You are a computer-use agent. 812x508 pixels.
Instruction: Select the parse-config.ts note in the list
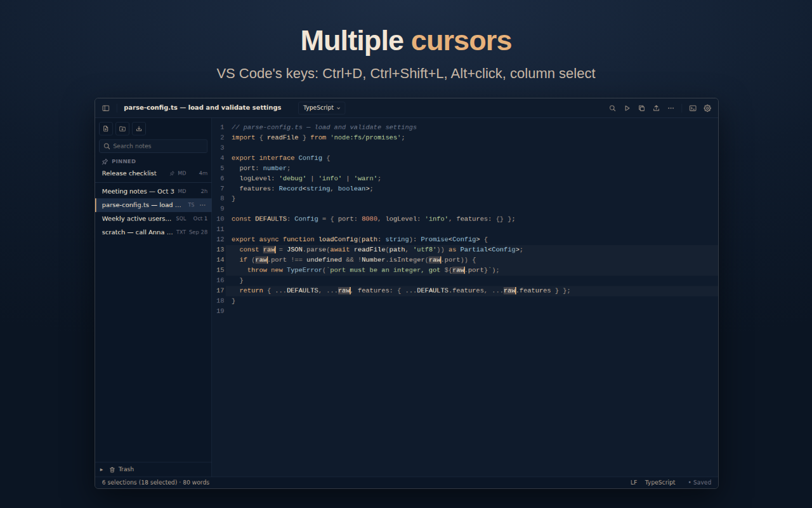pyautogui.click(x=154, y=205)
